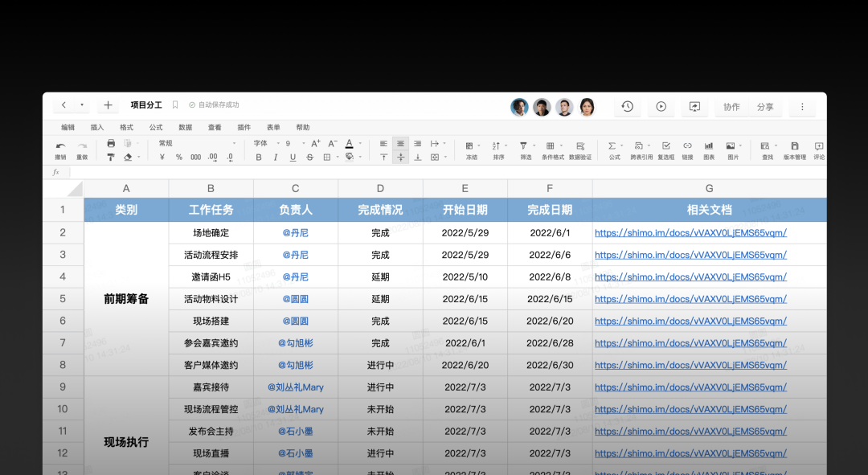Toggle strikethrough formatting (S)

click(x=310, y=158)
